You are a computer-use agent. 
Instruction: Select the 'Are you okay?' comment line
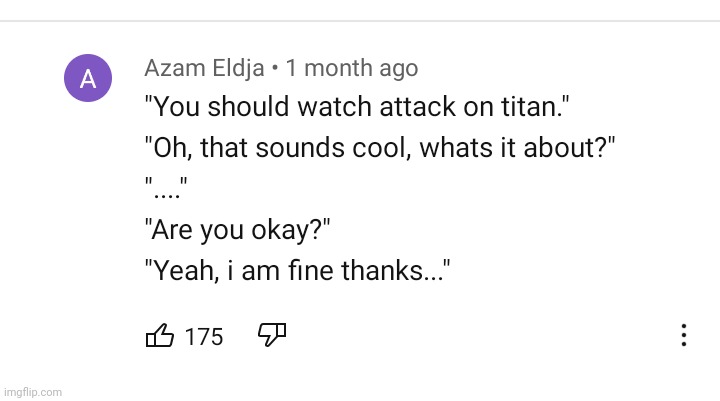pos(237,229)
